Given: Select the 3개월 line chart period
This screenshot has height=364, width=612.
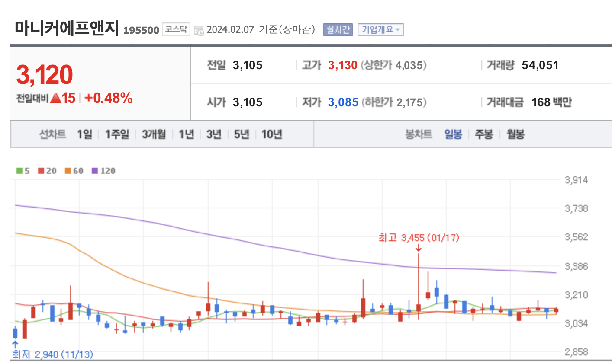Looking at the screenshot, I should pos(154,134).
